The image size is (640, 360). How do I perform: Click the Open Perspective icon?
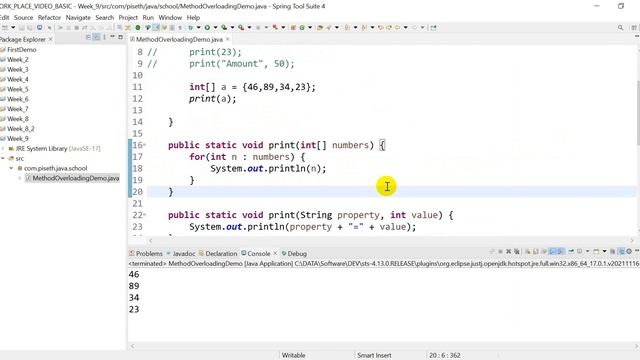click(x=634, y=27)
